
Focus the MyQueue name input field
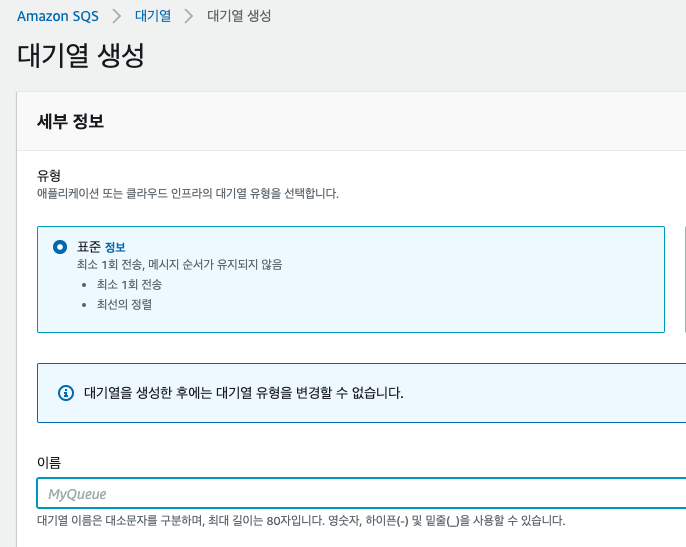click(361, 494)
